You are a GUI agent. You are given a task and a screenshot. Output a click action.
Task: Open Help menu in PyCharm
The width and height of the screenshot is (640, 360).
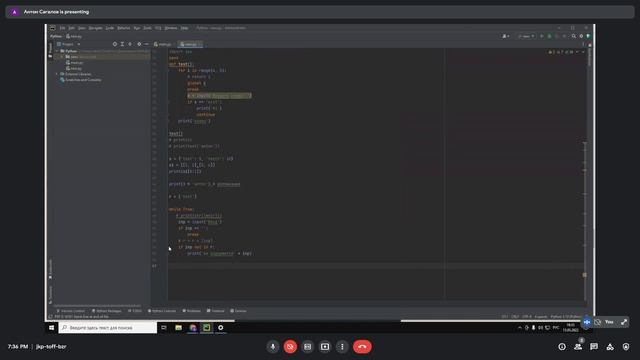pyautogui.click(x=184, y=28)
